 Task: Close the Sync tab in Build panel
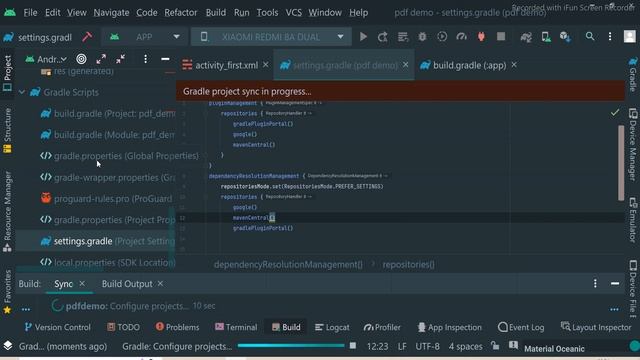[x=82, y=283]
